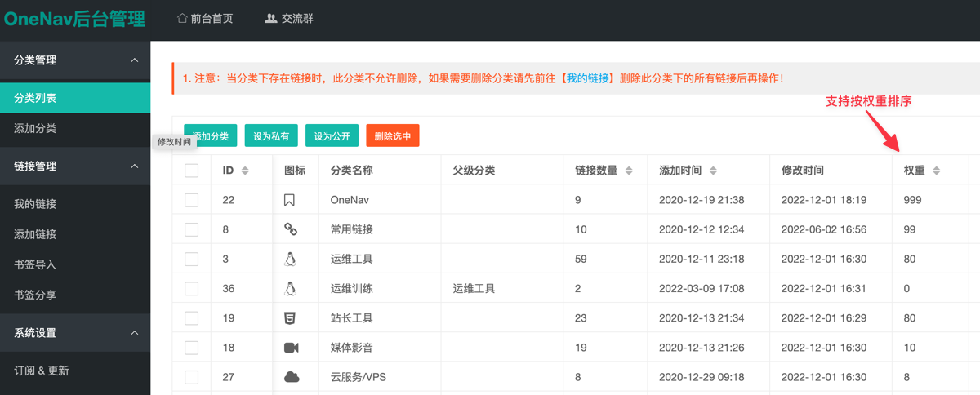Screen dimensions: 980x395
Task: Open 分类列表 in the sidebar
Action: pyautogui.click(x=75, y=98)
